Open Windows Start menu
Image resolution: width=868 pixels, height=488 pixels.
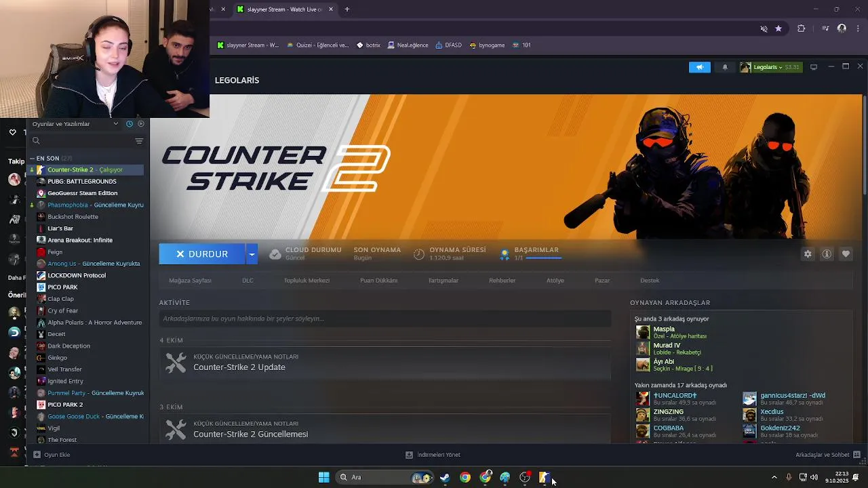point(323,477)
